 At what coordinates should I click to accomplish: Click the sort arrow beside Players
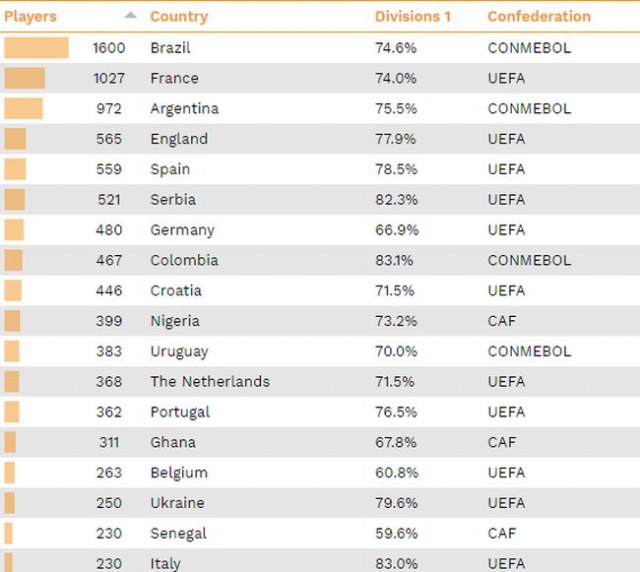coord(130,16)
